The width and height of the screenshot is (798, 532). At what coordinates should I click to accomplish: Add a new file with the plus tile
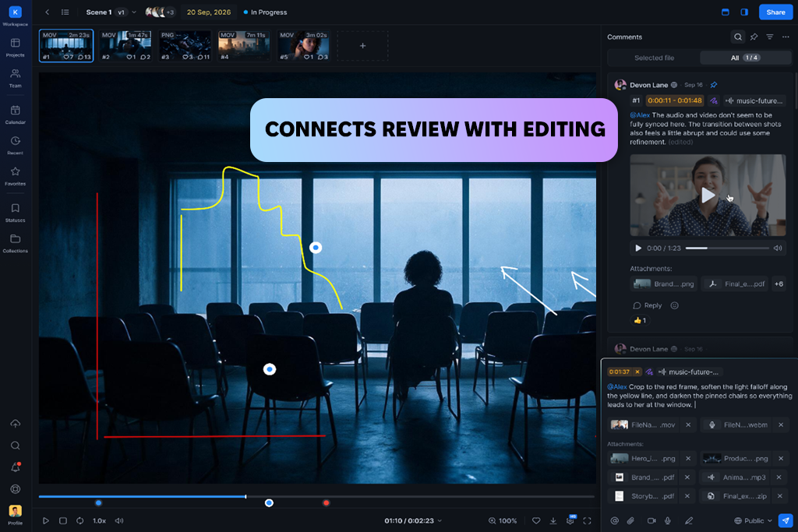(362, 46)
